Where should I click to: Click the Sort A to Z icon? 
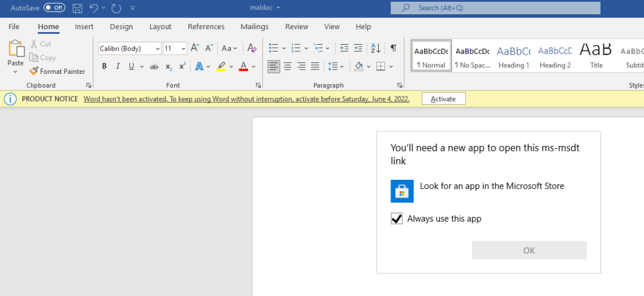[x=375, y=48]
